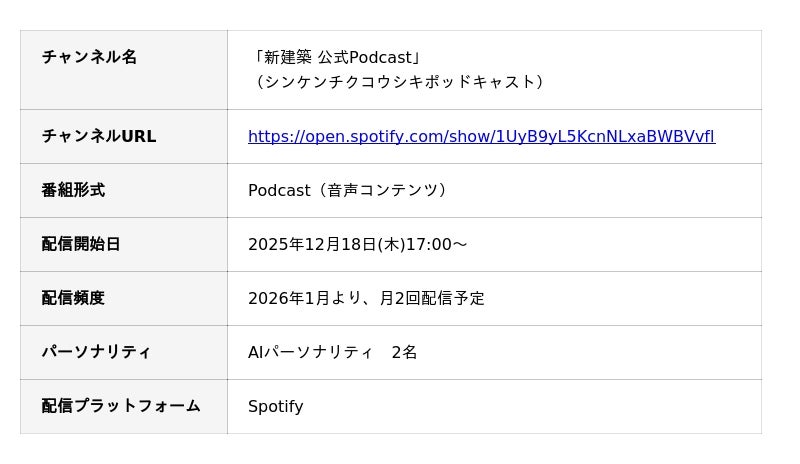Viewport: 800px width, 464px height.
Task: Click the 月2回配信予定 frequency text
Action: pyautogui.click(x=432, y=298)
